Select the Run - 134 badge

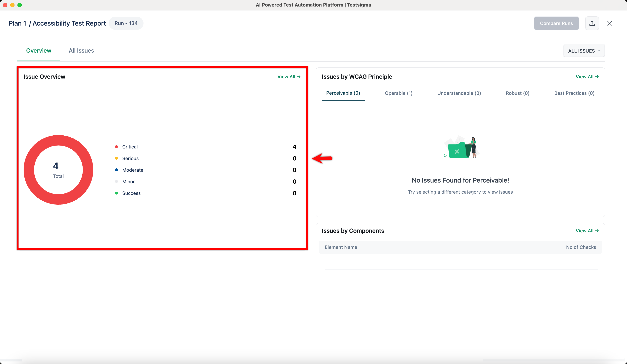(x=126, y=23)
